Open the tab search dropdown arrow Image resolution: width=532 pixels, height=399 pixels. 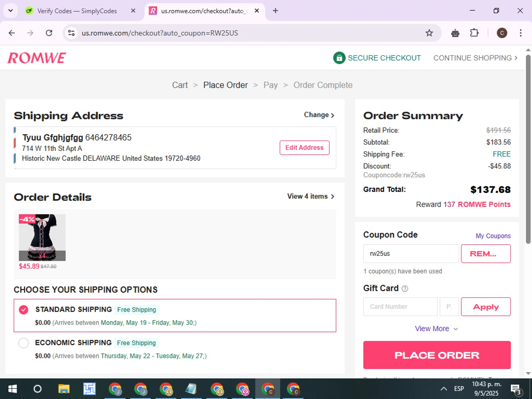pyautogui.click(x=11, y=11)
